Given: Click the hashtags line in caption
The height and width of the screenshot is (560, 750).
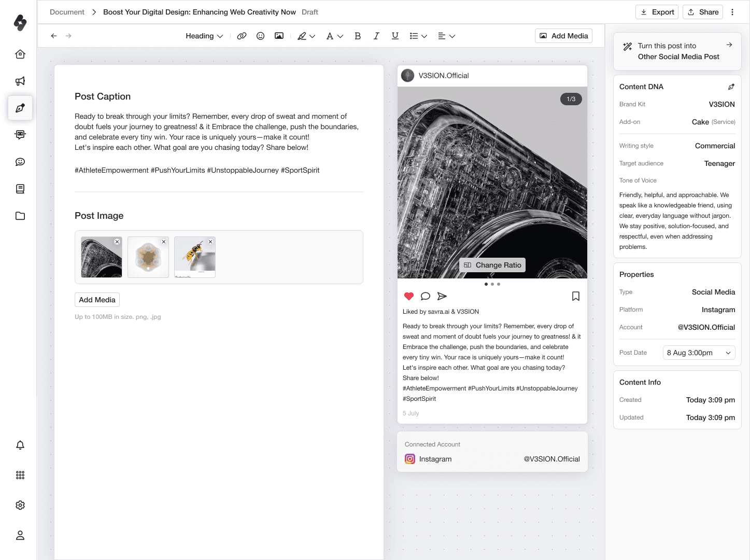Looking at the screenshot, I should click(x=197, y=170).
